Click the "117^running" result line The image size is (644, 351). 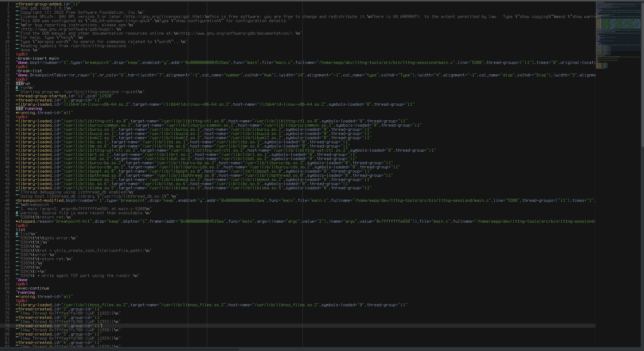tap(29, 109)
